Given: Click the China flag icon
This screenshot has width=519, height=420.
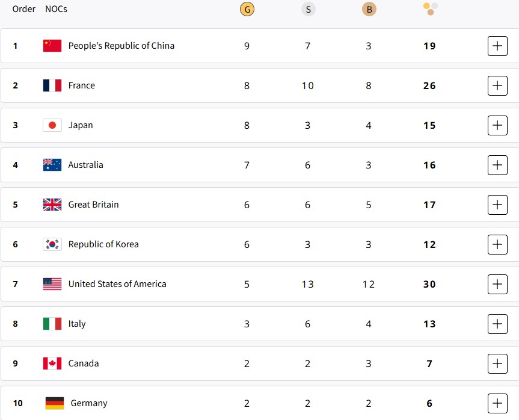Looking at the screenshot, I should click(52, 46).
